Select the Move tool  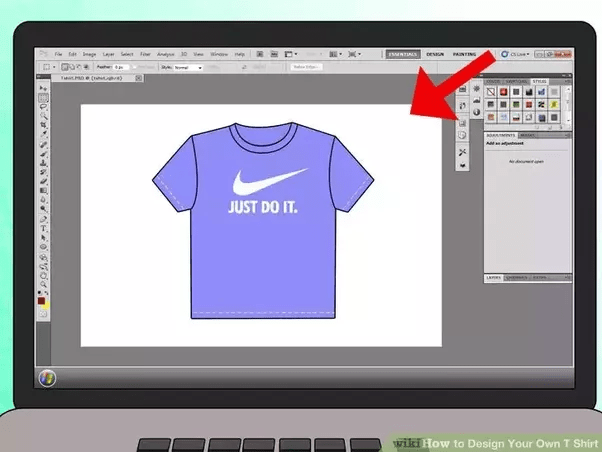(43, 88)
